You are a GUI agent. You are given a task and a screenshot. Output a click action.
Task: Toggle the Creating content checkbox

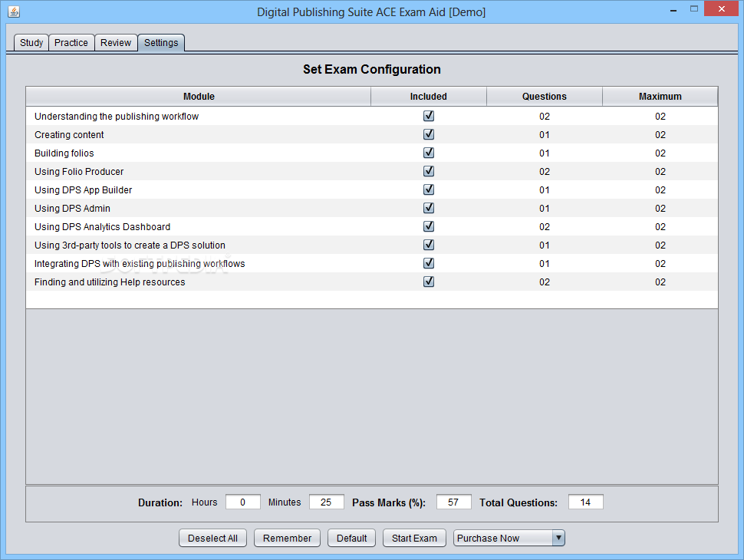429,134
